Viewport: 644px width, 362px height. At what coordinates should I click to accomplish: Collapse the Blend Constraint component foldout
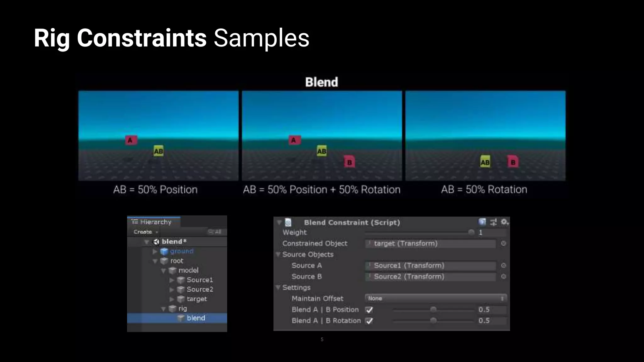coord(279,222)
